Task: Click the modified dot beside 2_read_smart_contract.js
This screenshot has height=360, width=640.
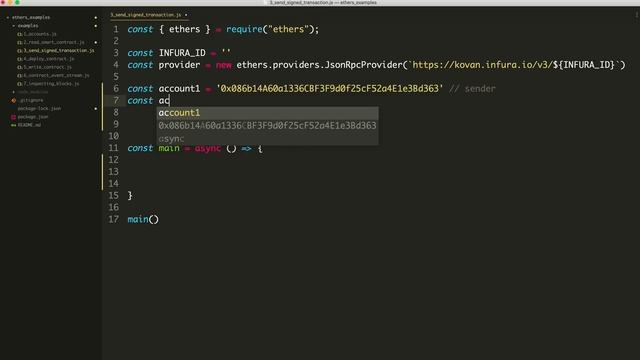Action: point(96,42)
